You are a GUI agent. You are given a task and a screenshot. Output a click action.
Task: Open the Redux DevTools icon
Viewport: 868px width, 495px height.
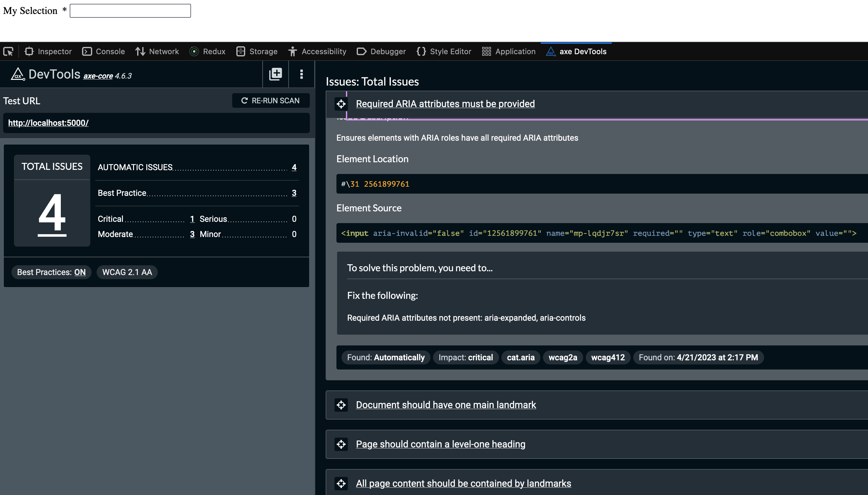click(x=195, y=51)
